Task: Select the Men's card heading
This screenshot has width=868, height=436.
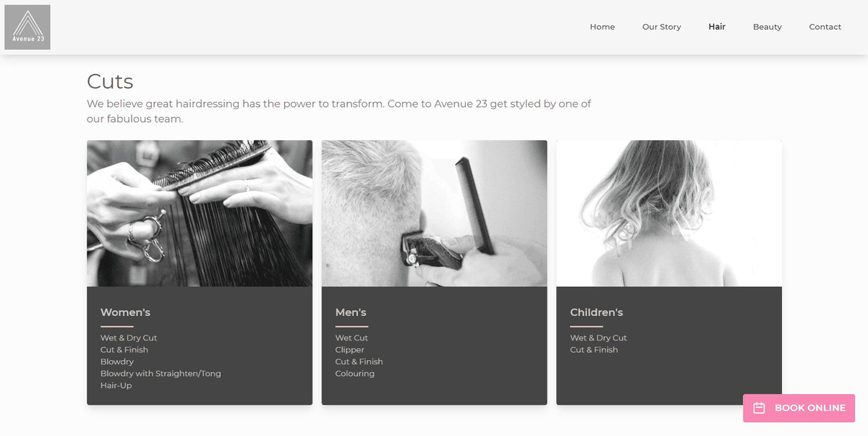Action: pos(351,312)
